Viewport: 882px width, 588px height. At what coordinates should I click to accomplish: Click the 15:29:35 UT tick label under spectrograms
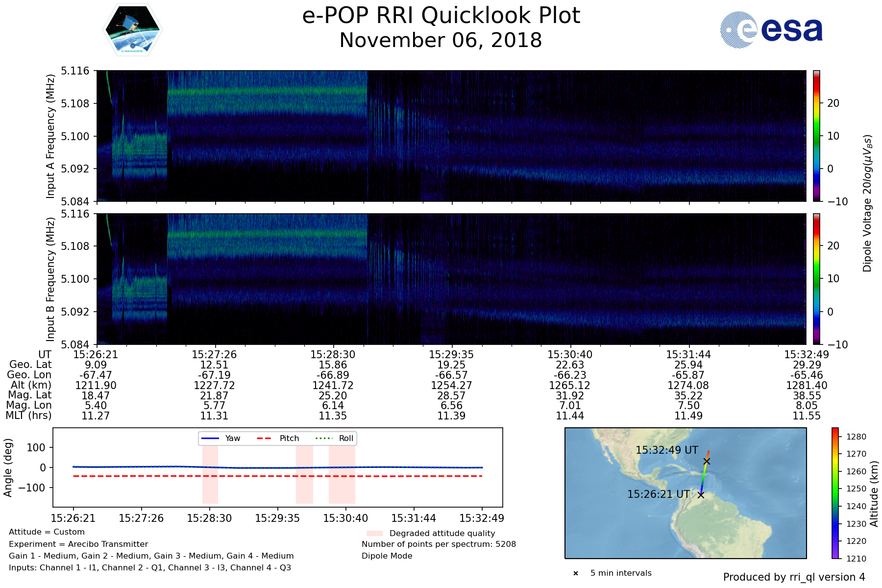pos(451,354)
